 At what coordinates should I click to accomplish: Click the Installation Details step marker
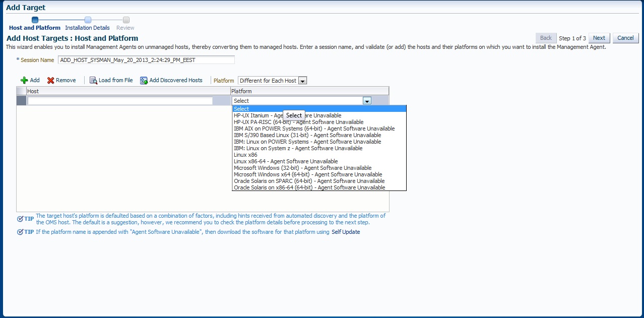coord(88,20)
